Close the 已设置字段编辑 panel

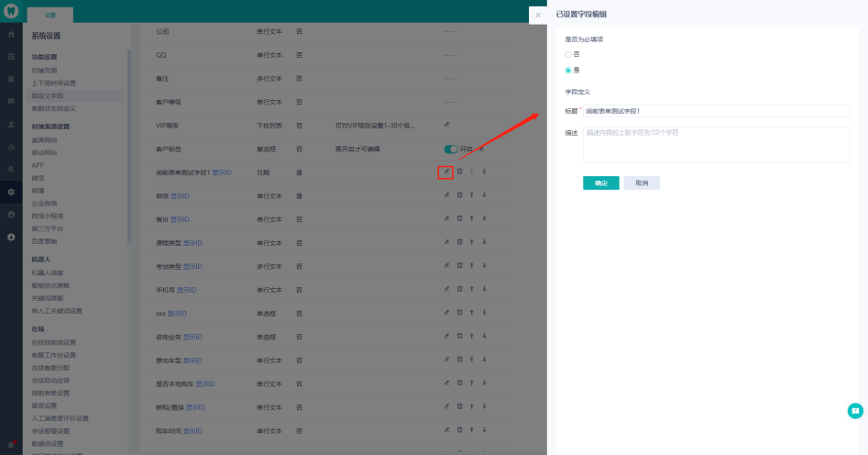pyautogui.click(x=538, y=16)
